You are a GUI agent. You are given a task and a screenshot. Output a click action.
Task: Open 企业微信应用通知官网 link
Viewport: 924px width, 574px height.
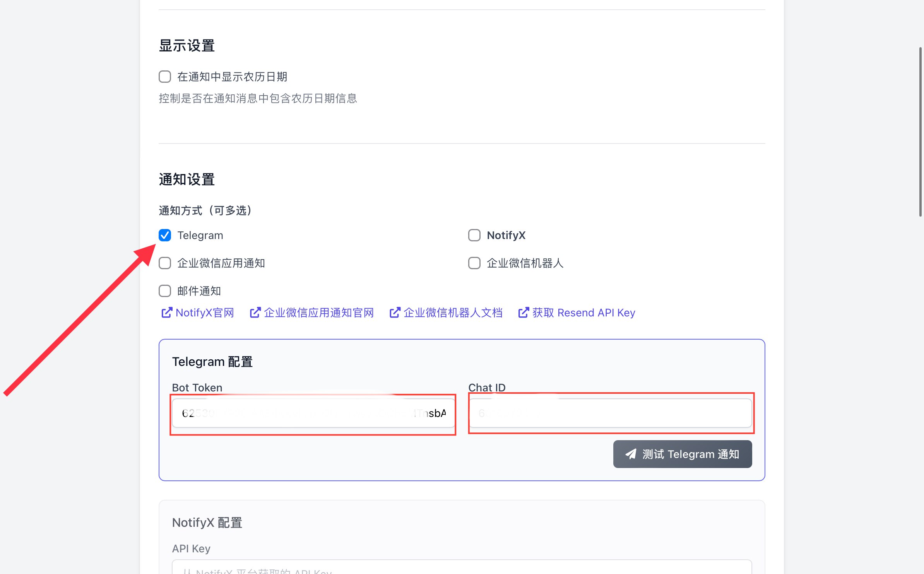click(x=312, y=313)
